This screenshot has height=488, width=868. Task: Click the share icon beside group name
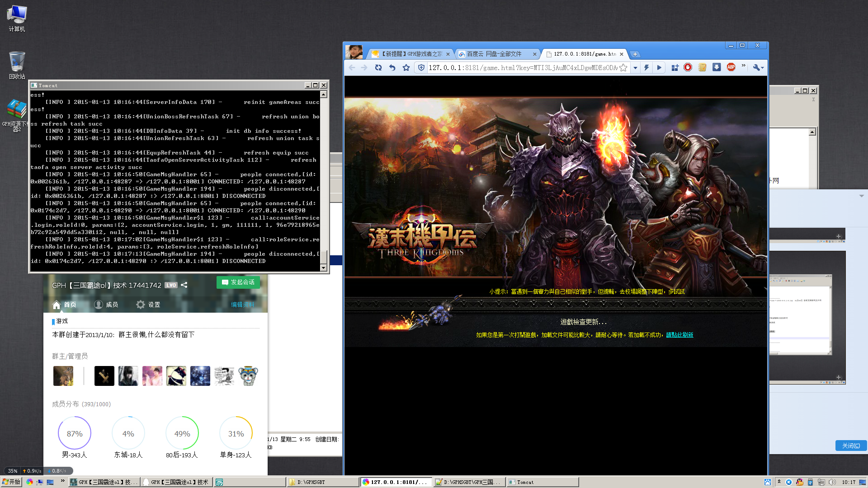click(x=184, y=285)
